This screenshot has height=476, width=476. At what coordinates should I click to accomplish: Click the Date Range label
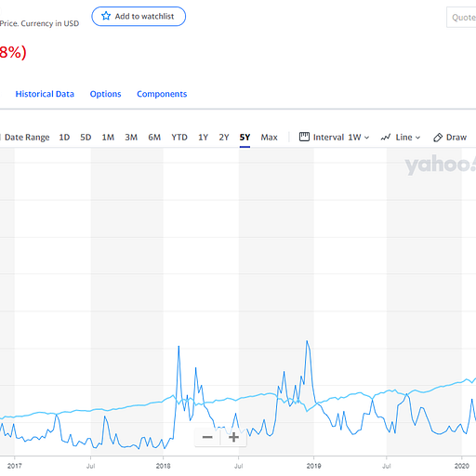[x=27, y=138]
